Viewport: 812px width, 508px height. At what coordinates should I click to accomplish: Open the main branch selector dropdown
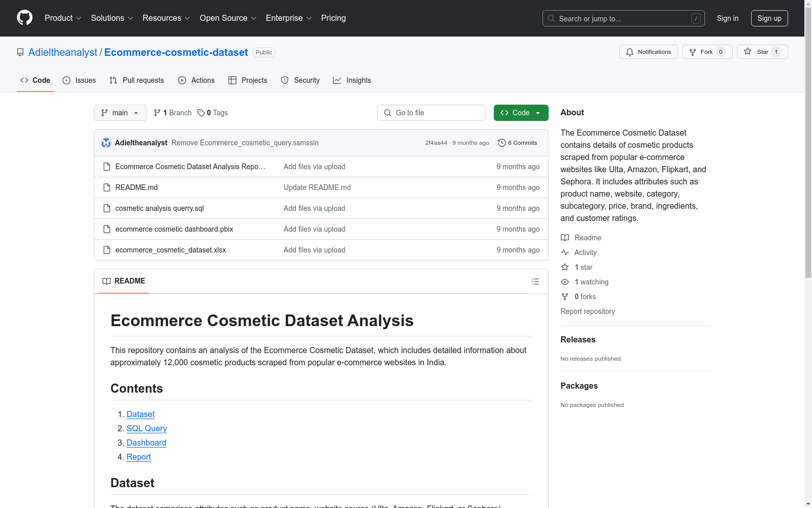120,113
